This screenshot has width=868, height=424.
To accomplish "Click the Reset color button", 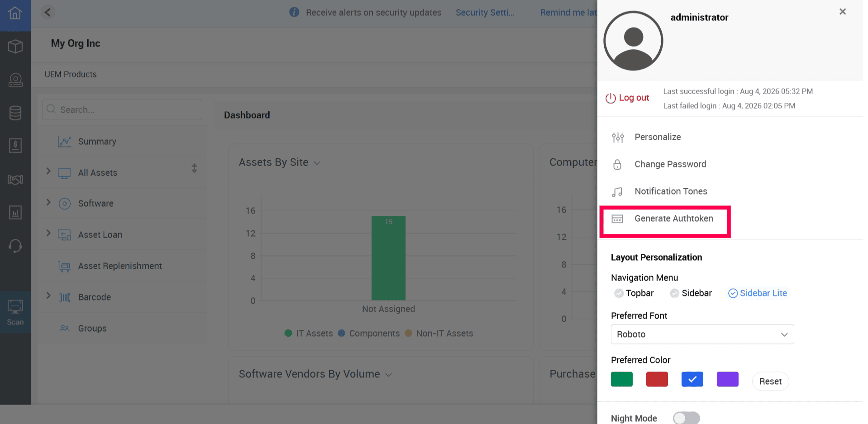I will point(770,381).
